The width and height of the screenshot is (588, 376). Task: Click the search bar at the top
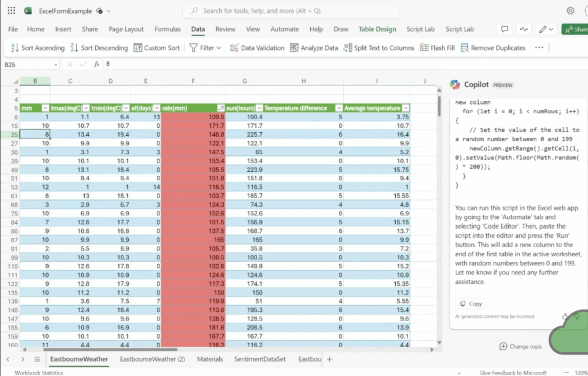(289, 11)
